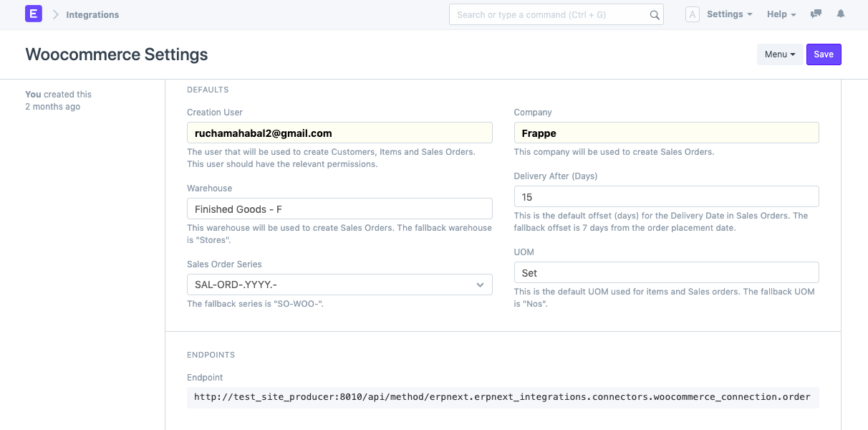Click the user avatar icon
This screenshot has width=868, height=430.
[x=692, y=14]
